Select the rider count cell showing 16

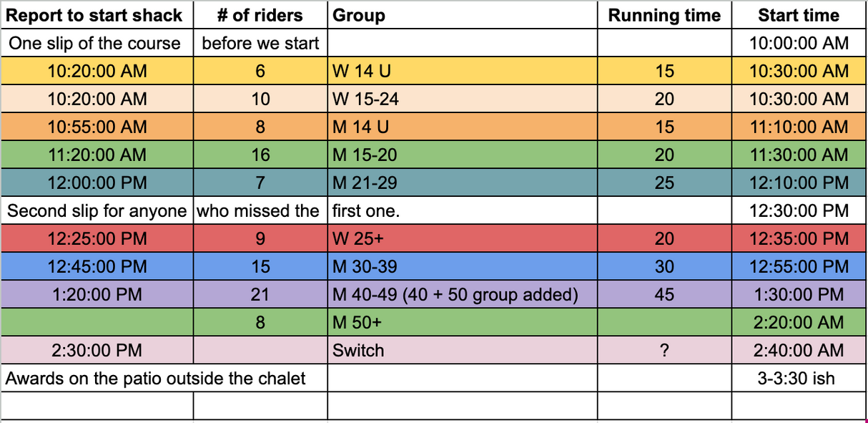point(260,155)
